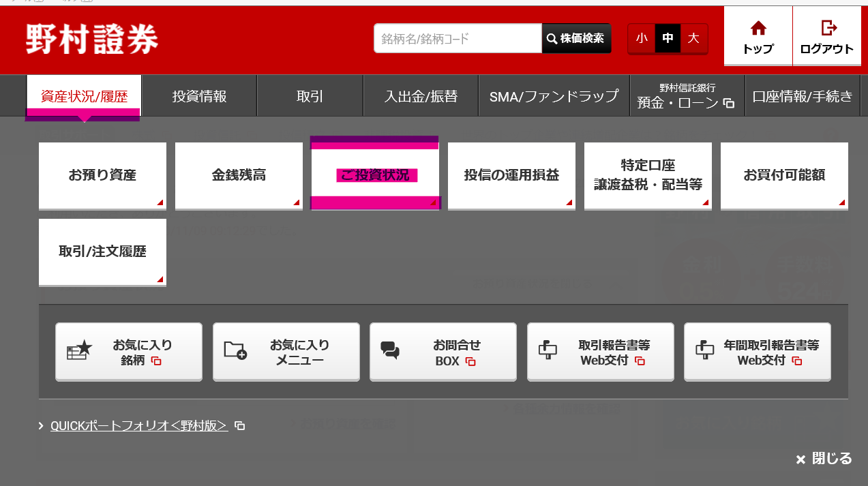Open the 口座情報/手続き menu tab
This screenshot has height=486, width=868.
point(803,96)
